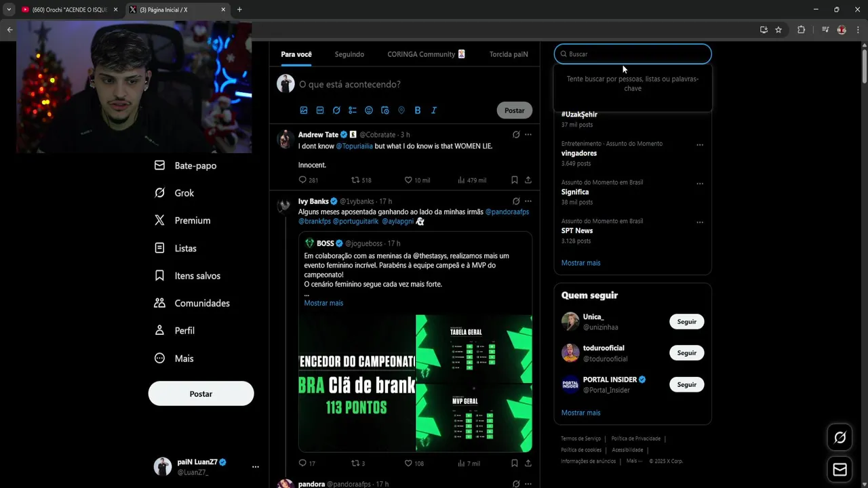868x488 pixels.
Task: Add an image to the new post
Action: point(304,110)
